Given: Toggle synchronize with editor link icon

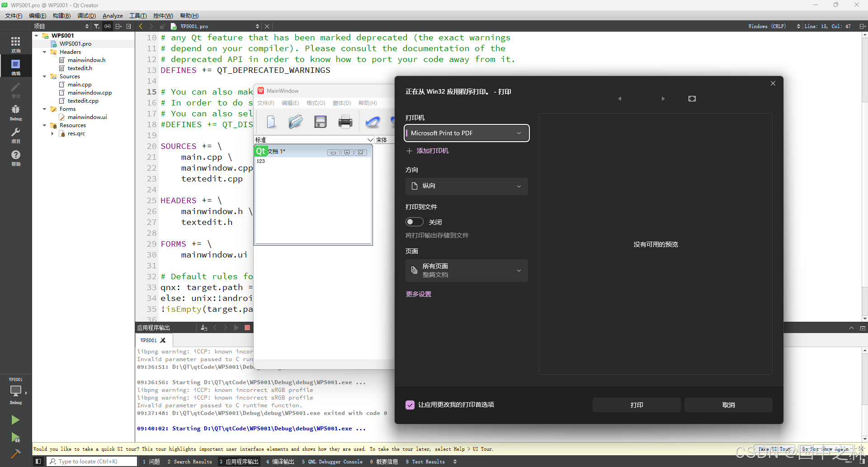Looking at the screenshot, I should [x=108, y=26].
